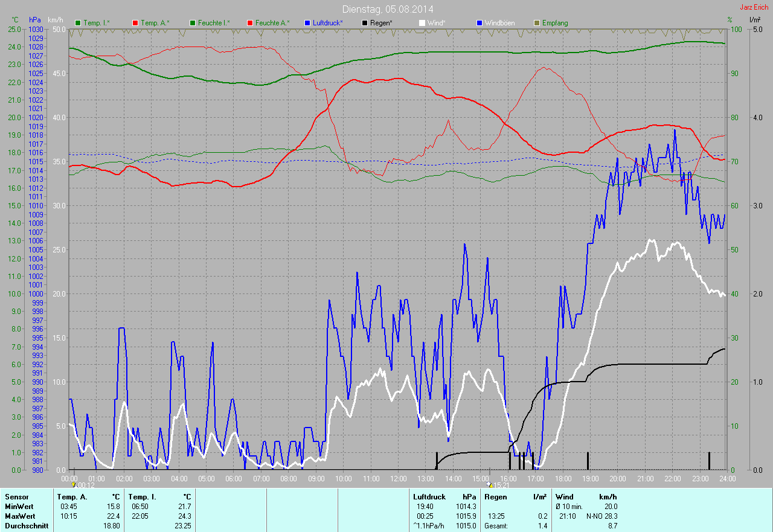Click the "18:00" time axis label
773x532 pixels.
pyautogui.click(x=562, y=479)
